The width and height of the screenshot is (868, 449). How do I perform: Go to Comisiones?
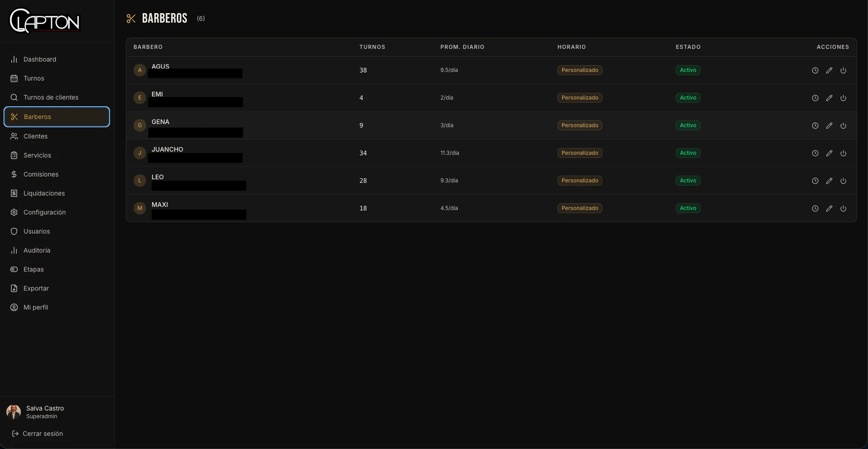point(57,174)
